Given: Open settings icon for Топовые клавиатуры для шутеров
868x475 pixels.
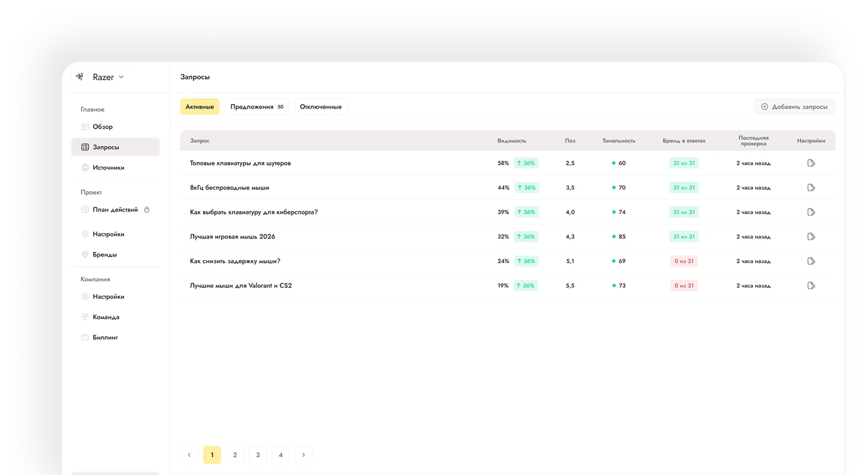Looking at the screenshot, I should coord(811,163).
